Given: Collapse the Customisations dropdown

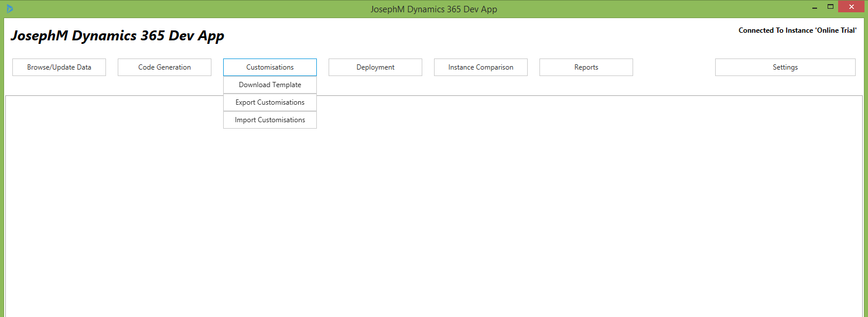Looking at the screenshot, I should coord(270,67).
